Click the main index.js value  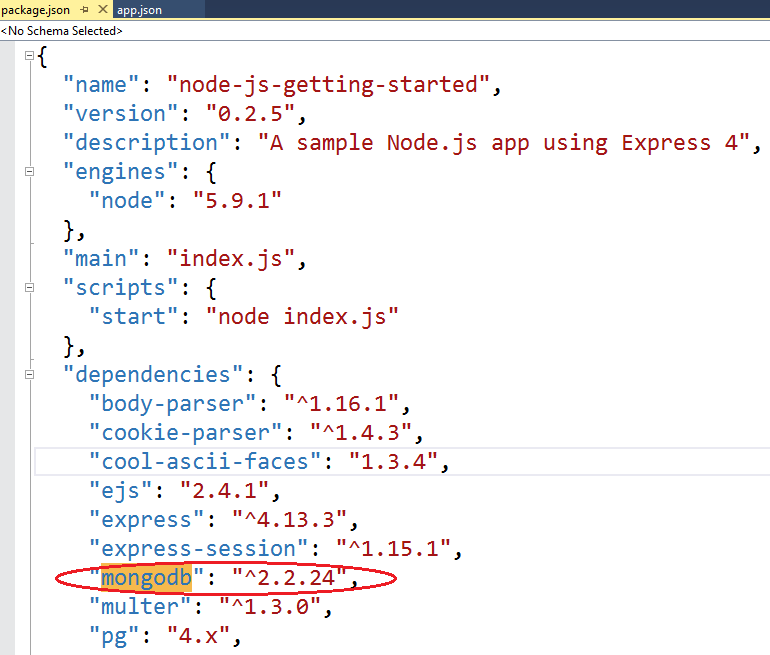tap(233, 259)
